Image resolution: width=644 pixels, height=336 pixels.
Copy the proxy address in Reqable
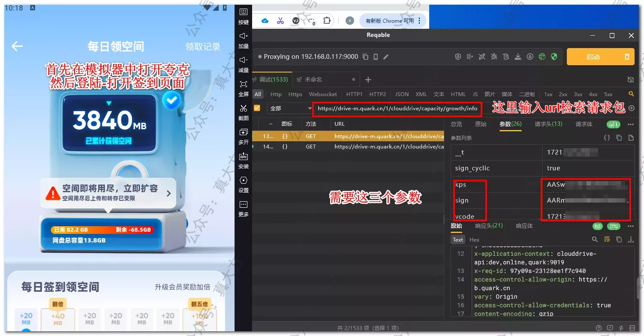(x=365, y=57)
